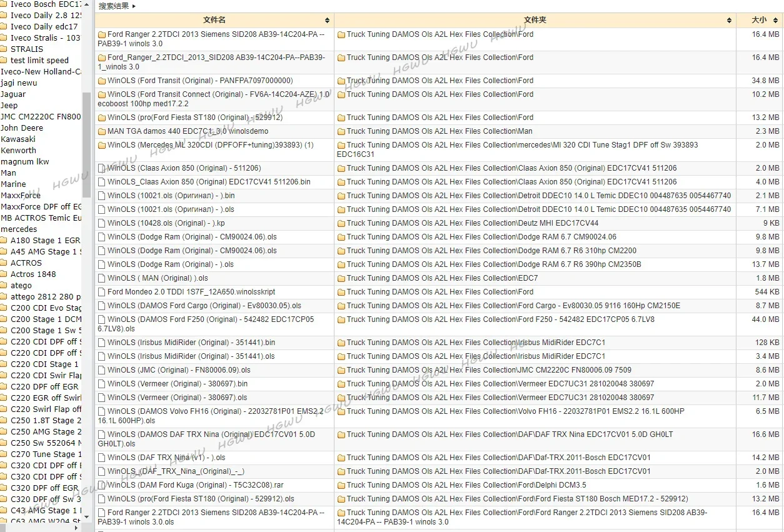The height and width of the screenshot is (532, 784).
Task: Open the Jaguar folder in left tree
Action: point(13,94)
